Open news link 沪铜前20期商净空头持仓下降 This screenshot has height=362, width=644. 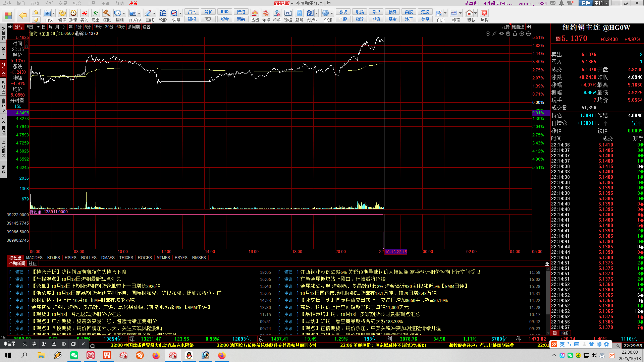tap(94, 272)
